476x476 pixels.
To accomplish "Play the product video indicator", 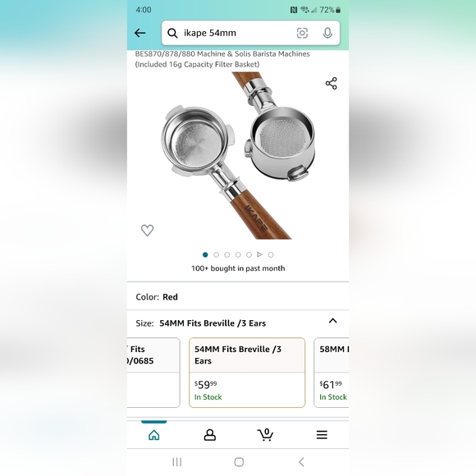I will (259, 254).
